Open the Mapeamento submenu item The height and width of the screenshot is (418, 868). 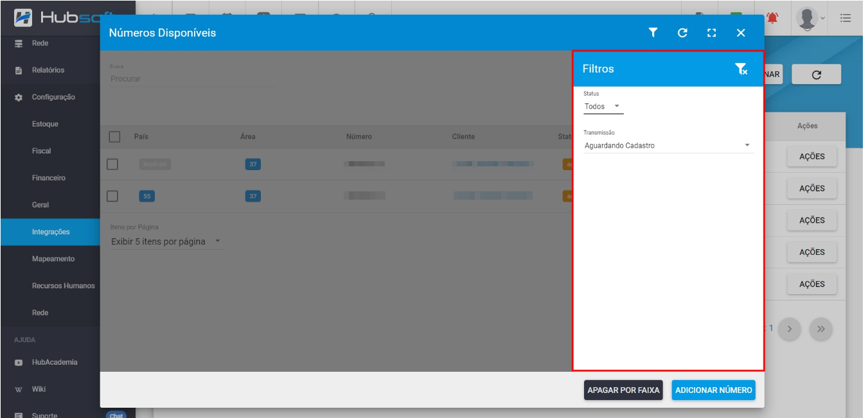[53, 259]
